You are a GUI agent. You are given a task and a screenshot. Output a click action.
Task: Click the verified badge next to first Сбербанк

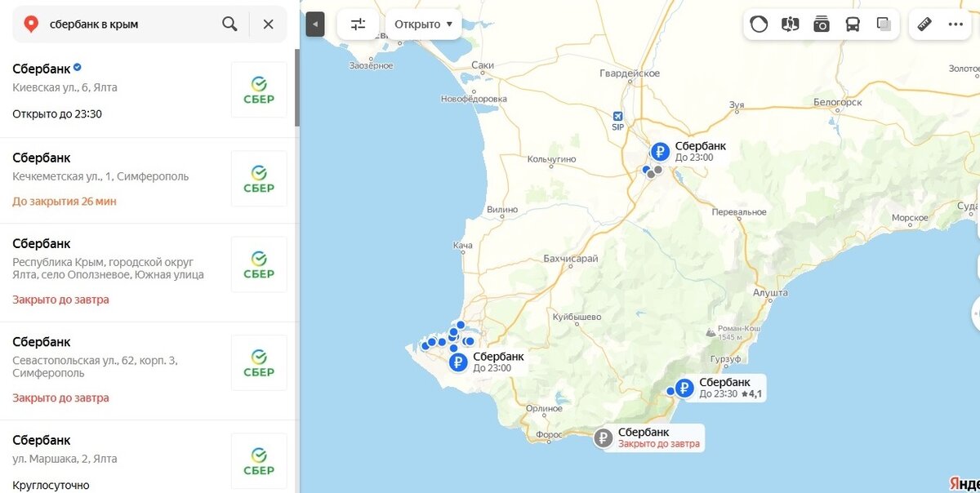tap(78, 68)
